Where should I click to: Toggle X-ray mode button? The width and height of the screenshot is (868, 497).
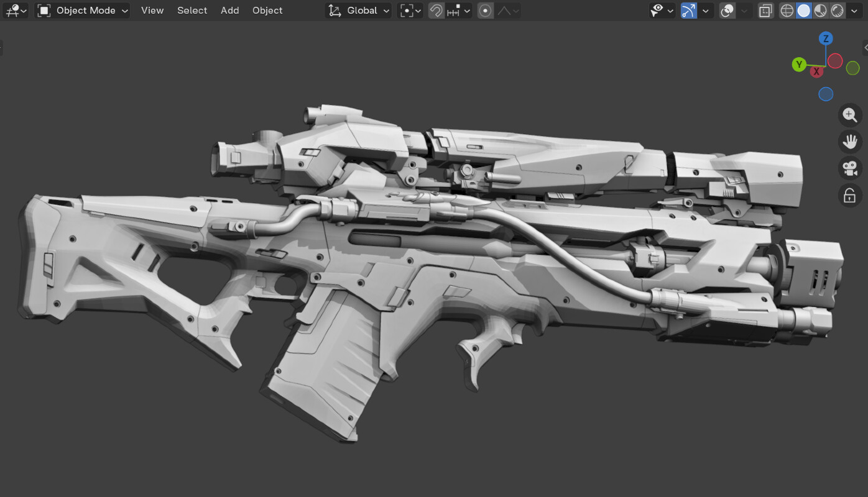(x=766, y=11)
